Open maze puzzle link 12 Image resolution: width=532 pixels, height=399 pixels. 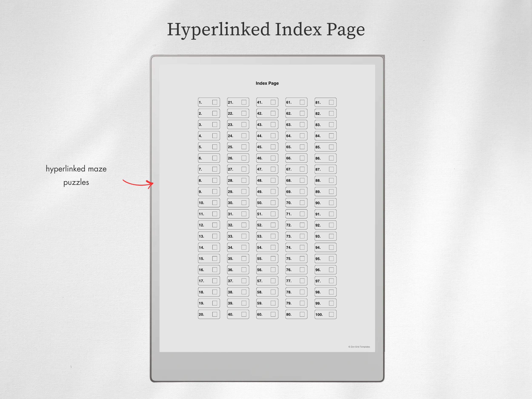(x=209, y=225)
